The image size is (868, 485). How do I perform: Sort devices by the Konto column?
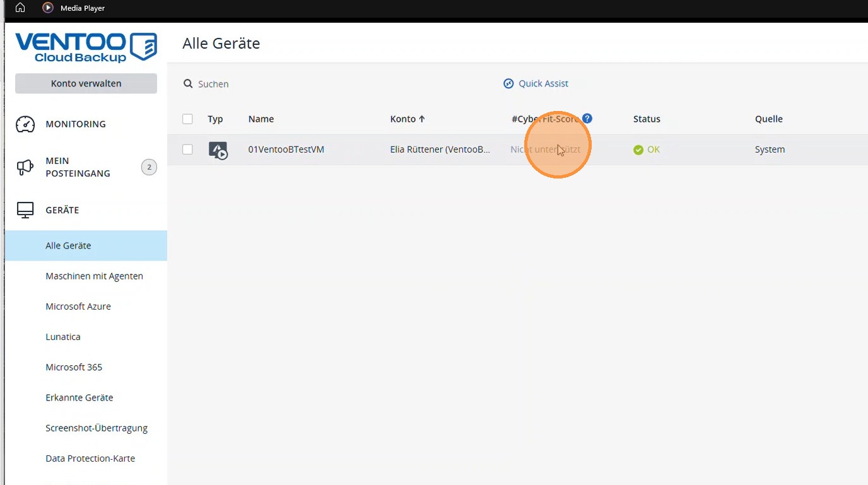pos(408,119)
